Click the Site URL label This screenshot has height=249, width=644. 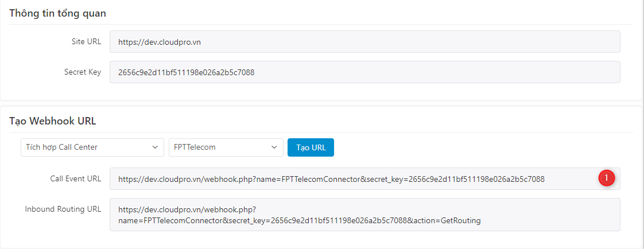tap(86, 41)
